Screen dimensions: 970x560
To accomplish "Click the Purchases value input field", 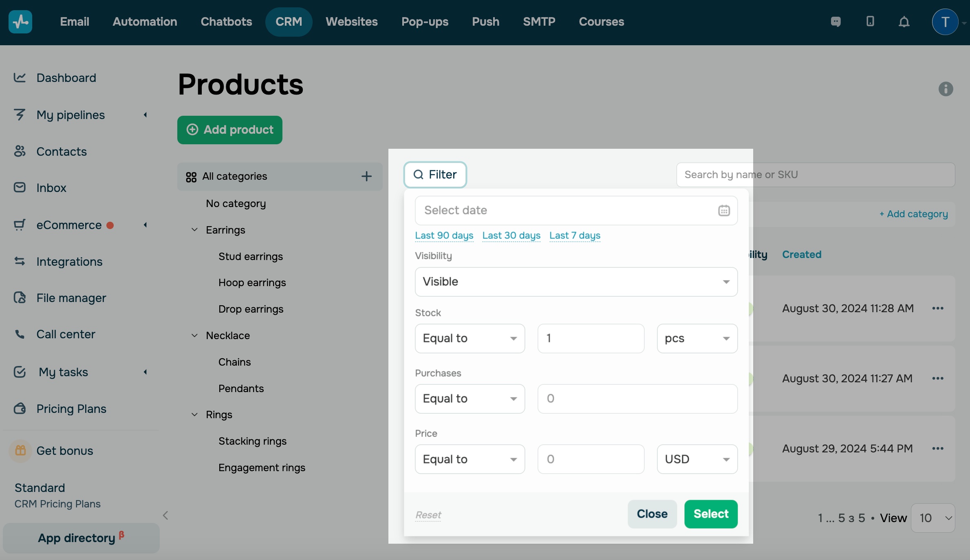I will [x=637, y=399].
